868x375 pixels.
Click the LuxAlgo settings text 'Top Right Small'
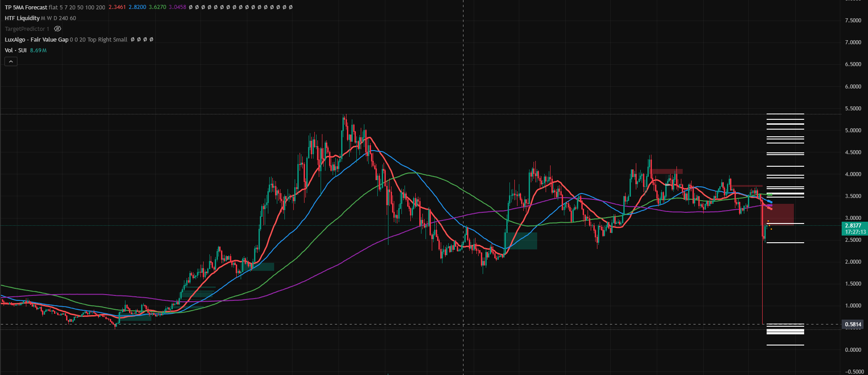coord(107,40)
